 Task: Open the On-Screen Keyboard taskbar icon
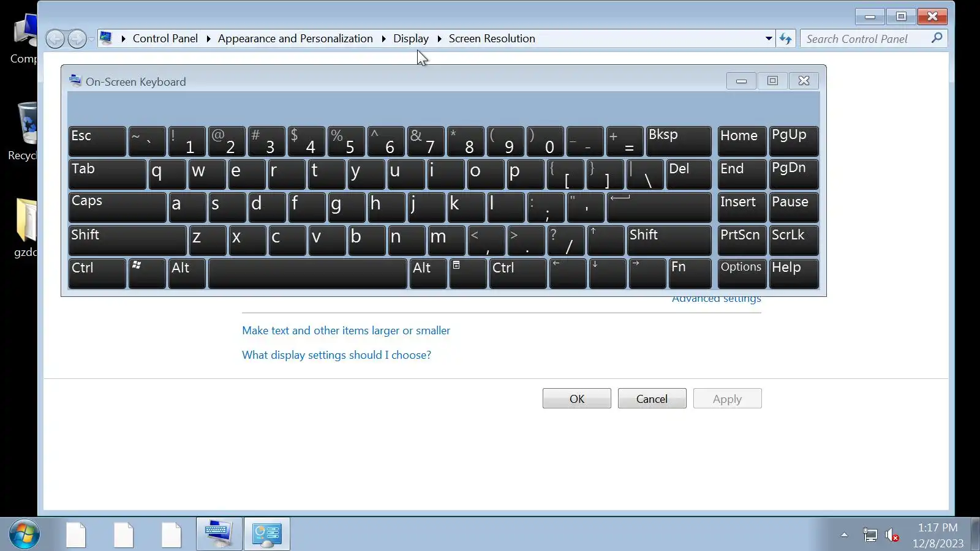tap(219, 534)
